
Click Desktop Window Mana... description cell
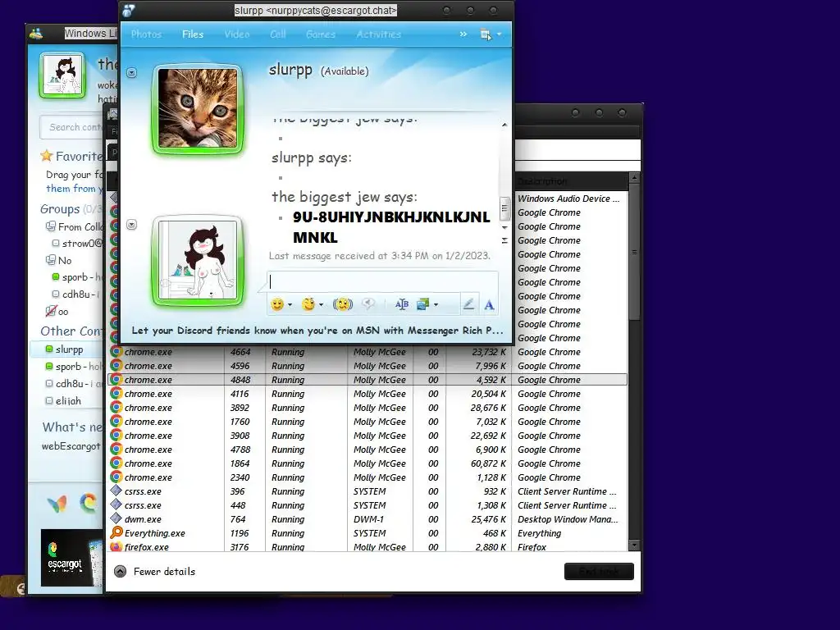pyautogui.click(x=568, y=519)
